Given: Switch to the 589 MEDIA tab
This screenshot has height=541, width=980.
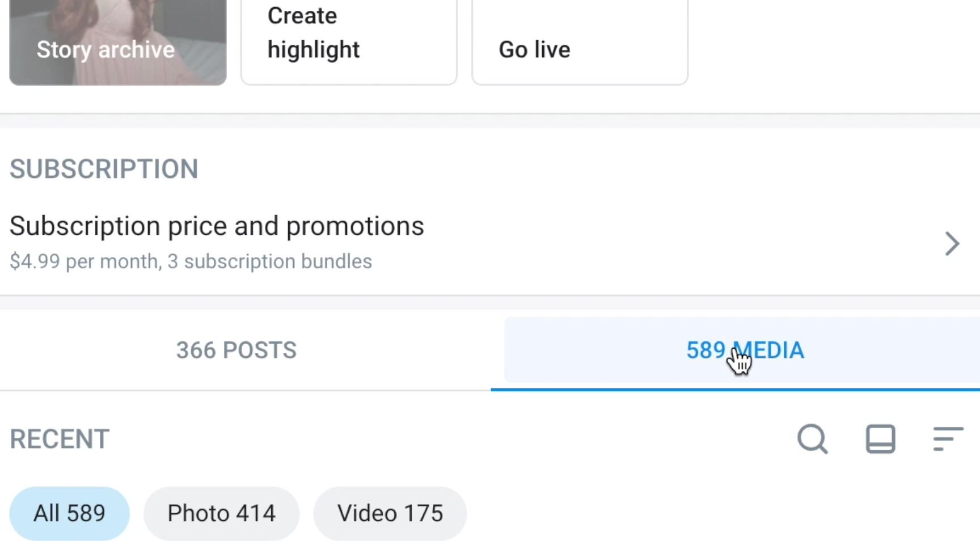Looking at the screenshot, I should 745,350.
